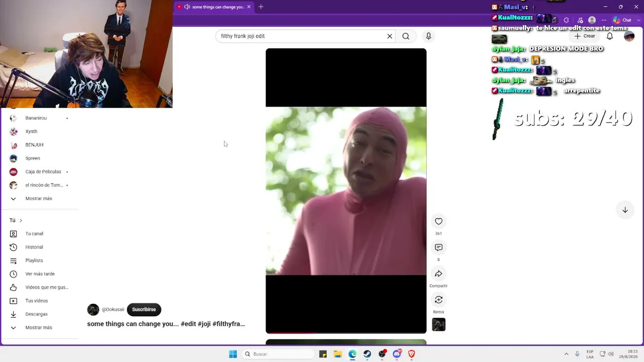644x362 pixels.
Task: Open the YouTube account avatar menu
Action: 629,36
